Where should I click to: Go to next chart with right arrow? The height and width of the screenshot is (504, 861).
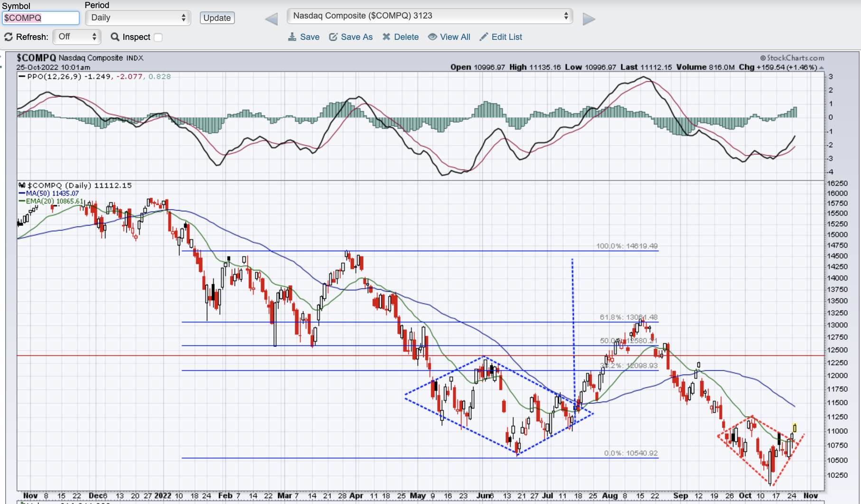[589, 19]
